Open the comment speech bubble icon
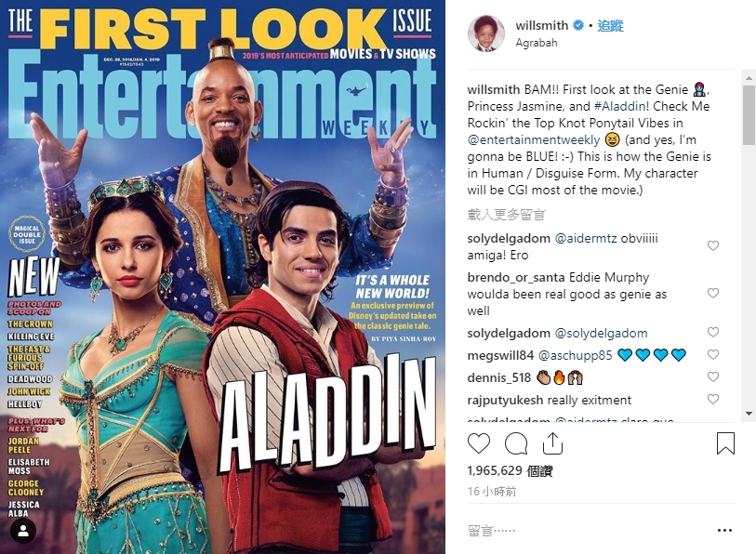Image resolution: width=756 pixels, height=554 pixels. coord(516,443)
